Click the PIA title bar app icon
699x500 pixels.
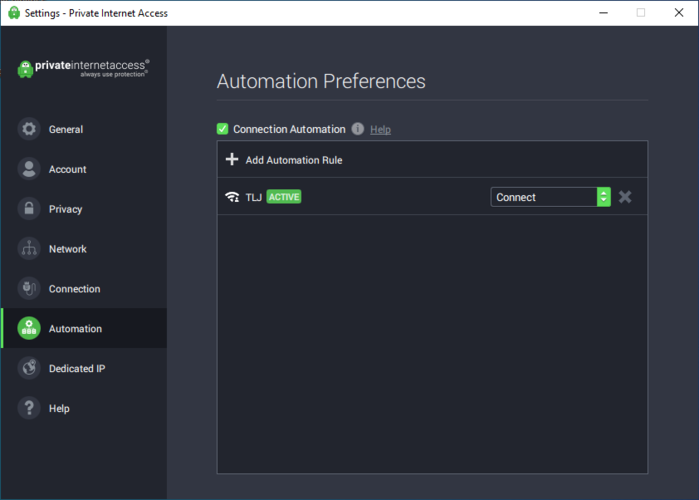pyautogui.click(x=14, y=13)
